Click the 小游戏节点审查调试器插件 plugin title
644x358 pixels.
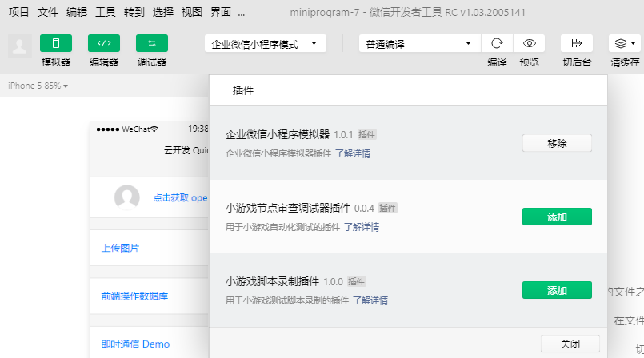pyautogui.click(x=287, y=208)
